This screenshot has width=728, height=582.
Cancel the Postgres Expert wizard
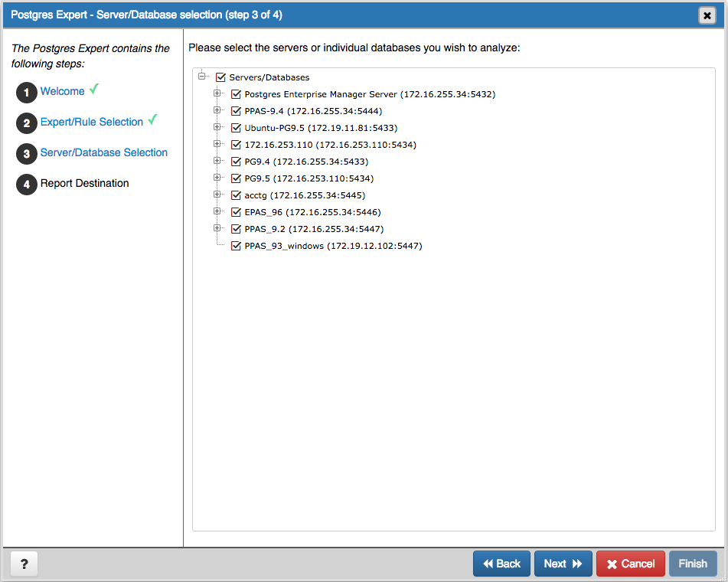click(631, 564)
